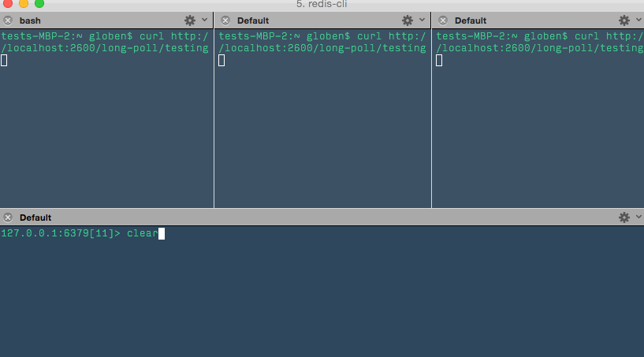Open gear settings in bottom redis pane
The height and width of the screenshot is (357, 644).
click(624, 218)
